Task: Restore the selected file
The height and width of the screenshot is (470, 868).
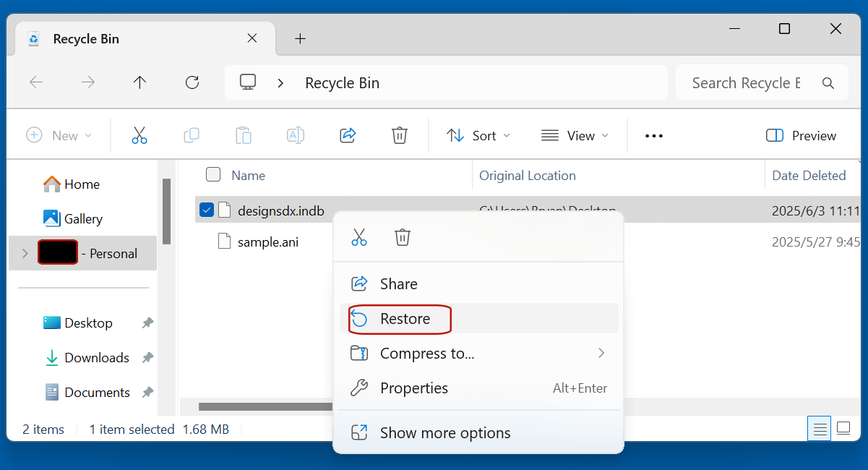Action: pos(398,319)
